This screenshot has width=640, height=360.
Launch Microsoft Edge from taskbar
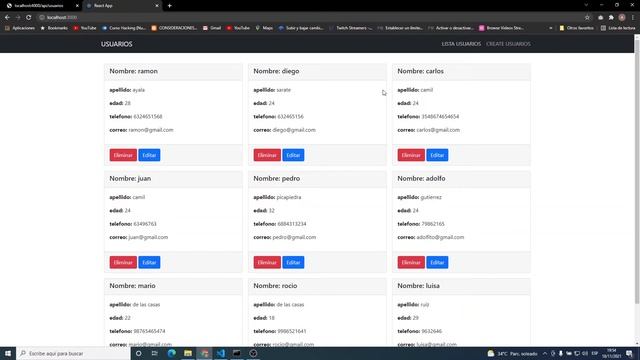(x=171, y=353)
